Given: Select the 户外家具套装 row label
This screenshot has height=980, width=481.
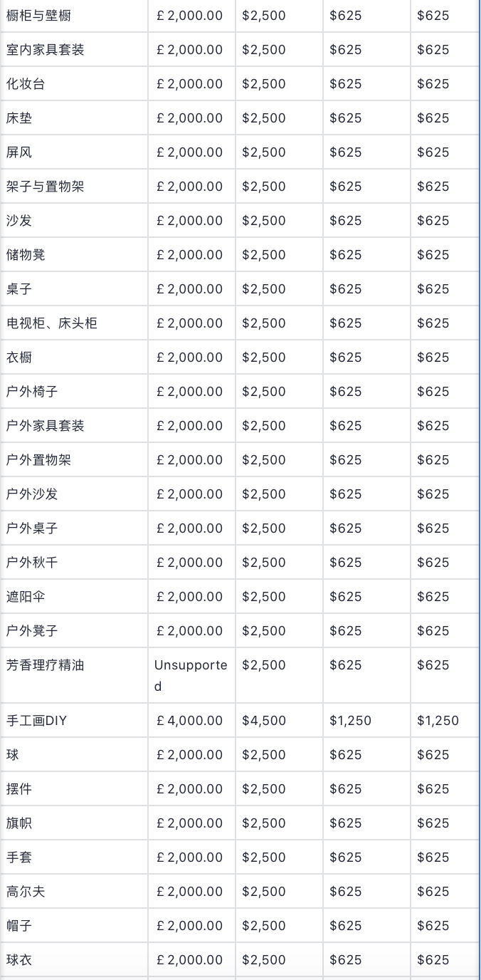Looking at the screenshot, I should pos(45,426).
